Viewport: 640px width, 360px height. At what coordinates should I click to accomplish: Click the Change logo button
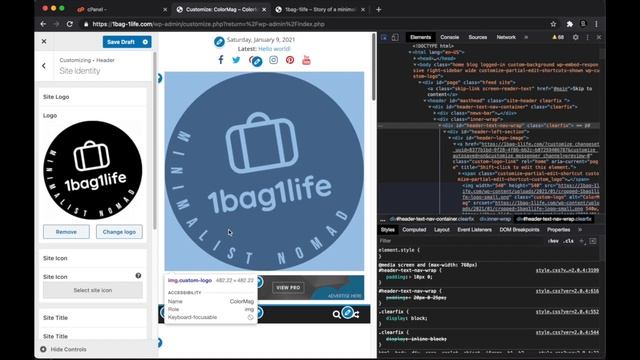coord(119,232)
